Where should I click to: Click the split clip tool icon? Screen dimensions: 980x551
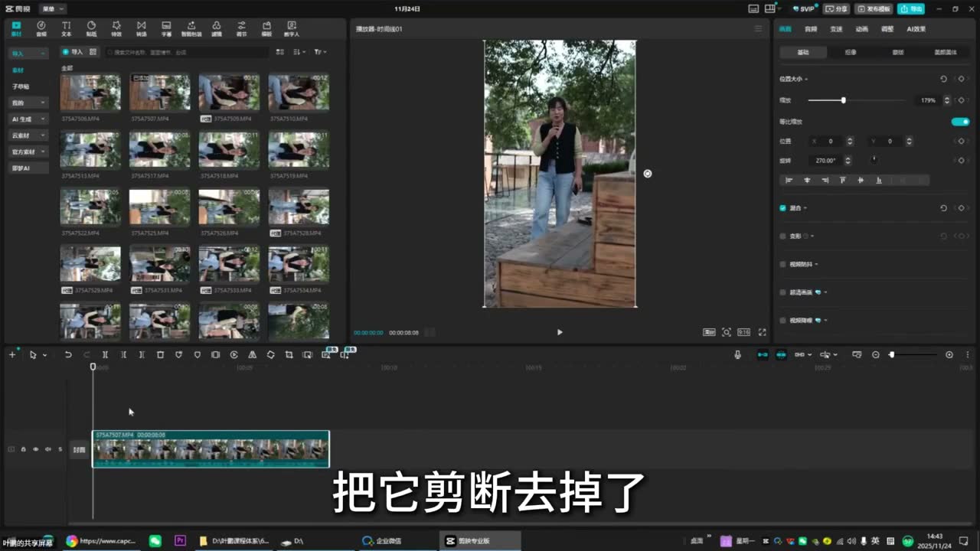105,355
